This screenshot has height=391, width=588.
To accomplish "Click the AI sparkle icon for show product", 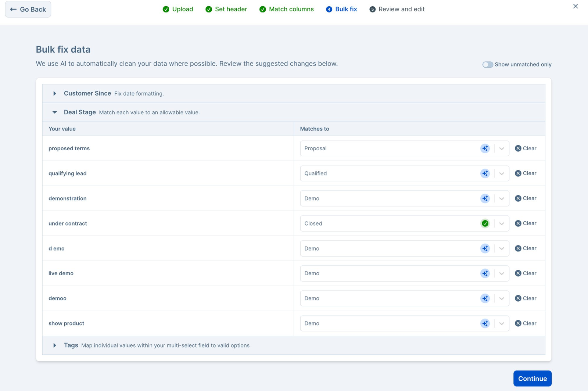I will (x=485, y=323).
